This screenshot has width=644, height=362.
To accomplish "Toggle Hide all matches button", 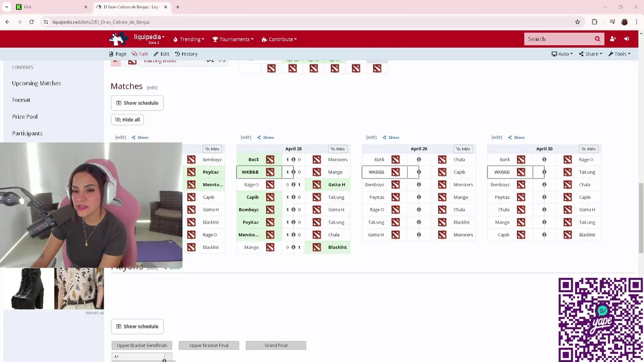I will (x=128, y=120).
